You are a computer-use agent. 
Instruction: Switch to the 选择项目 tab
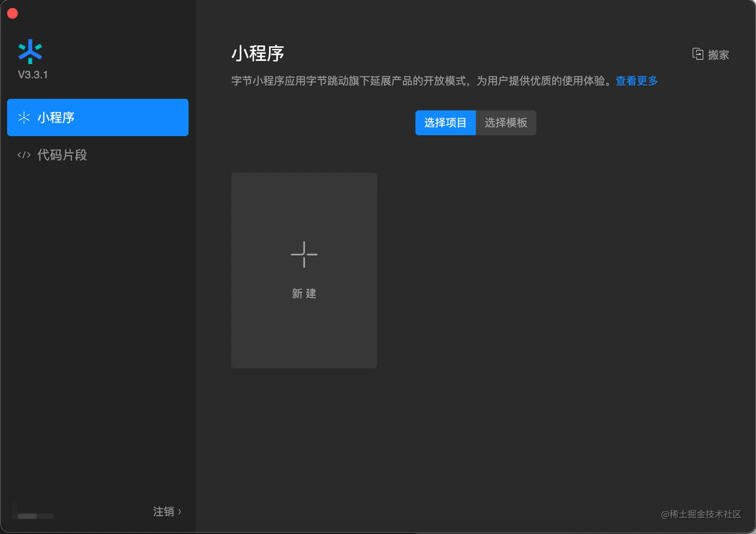[445, 123]
